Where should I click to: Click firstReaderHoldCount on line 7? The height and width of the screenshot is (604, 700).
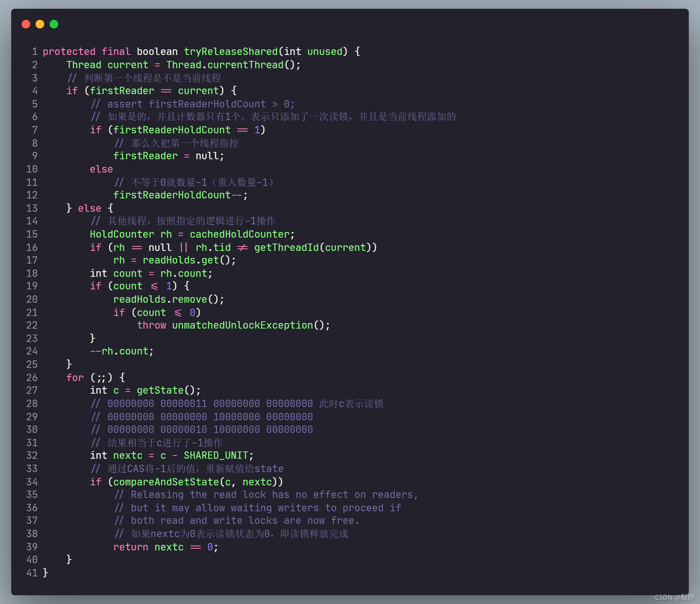tap(172, 130)
